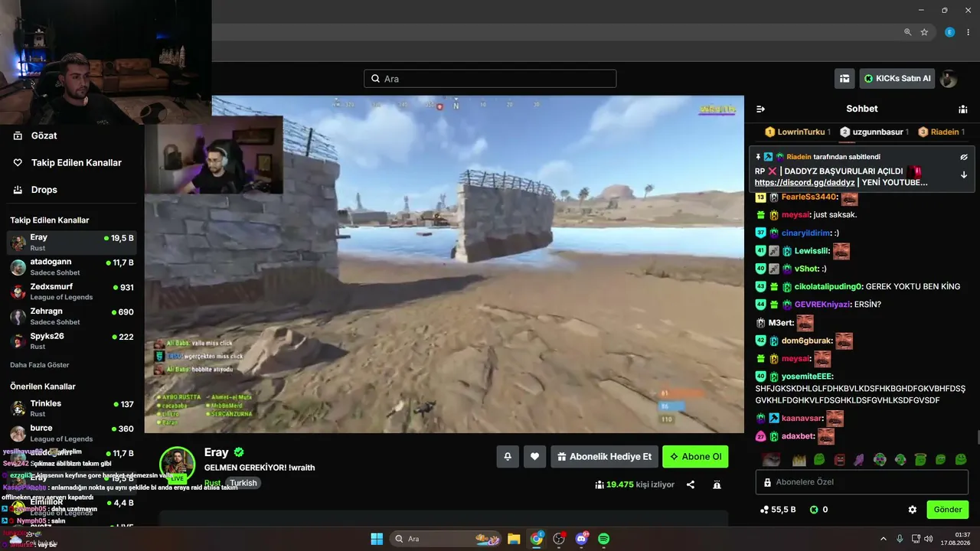Image resolution: width=980 pixels, height=551 pixels.
Task: Expand the pinned message with the down arrow
Action: 964,174
